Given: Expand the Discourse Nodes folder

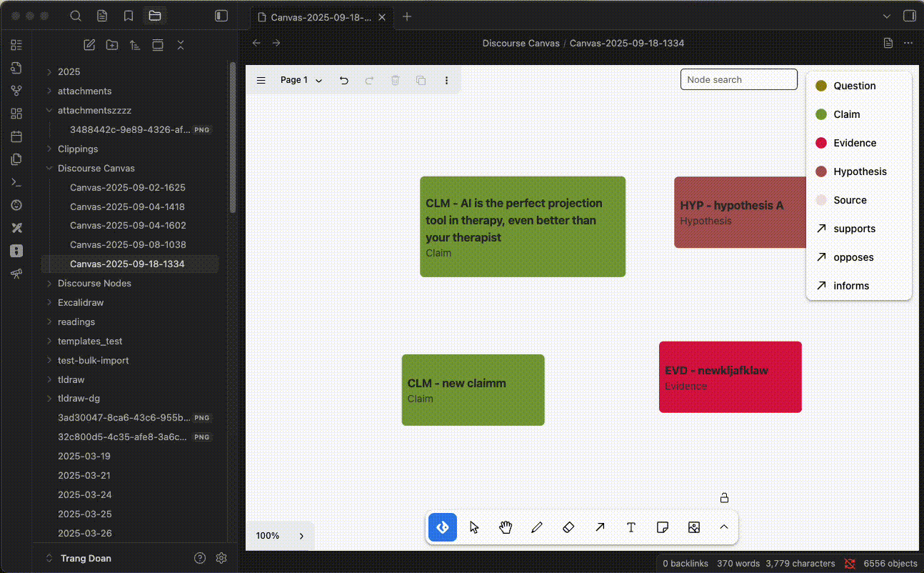Looking at the screenshot, I should click(x=94, y=283).
